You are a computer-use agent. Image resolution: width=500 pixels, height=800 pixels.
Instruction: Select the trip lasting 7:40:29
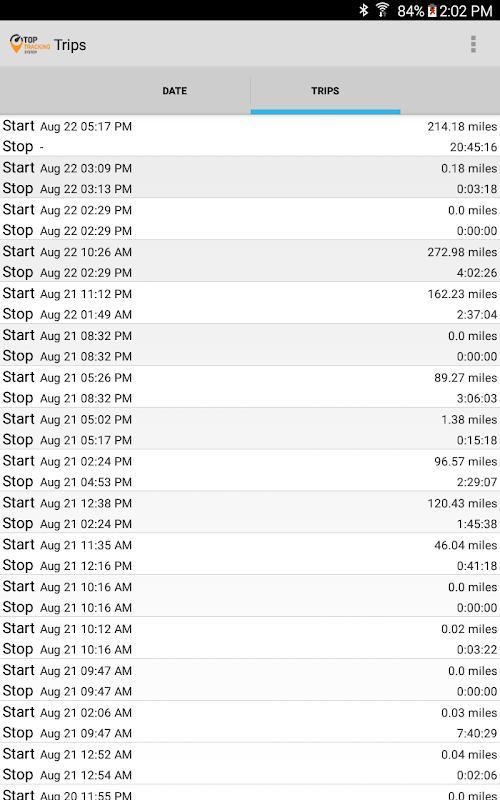pos(250,721)
